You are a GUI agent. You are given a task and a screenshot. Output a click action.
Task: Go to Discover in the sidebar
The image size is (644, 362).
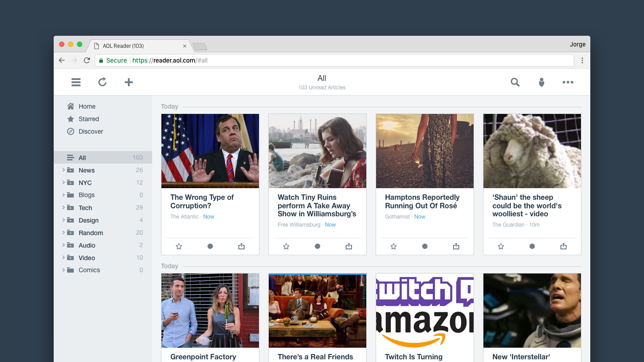pos(91,131)
